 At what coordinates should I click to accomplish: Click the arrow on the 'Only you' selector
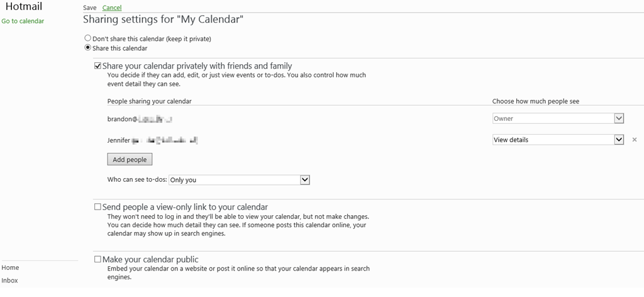305,180
